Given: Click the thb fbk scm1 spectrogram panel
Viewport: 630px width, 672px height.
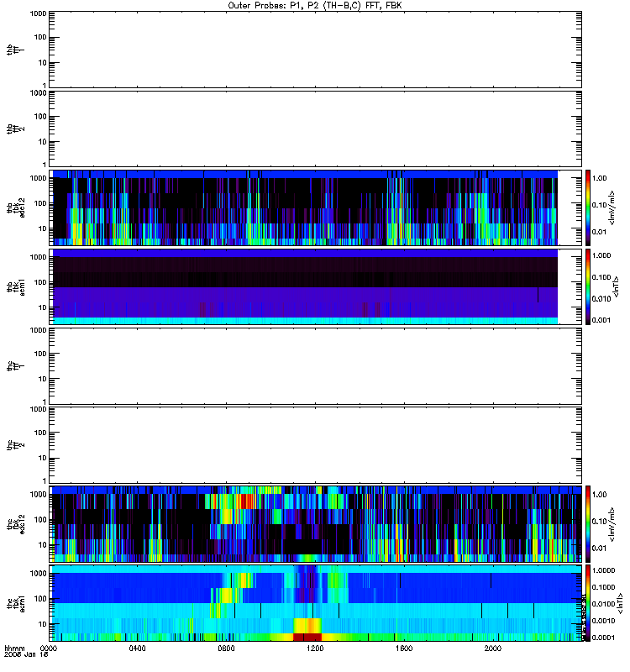Looking at the screenshot, I should point(316,286).
